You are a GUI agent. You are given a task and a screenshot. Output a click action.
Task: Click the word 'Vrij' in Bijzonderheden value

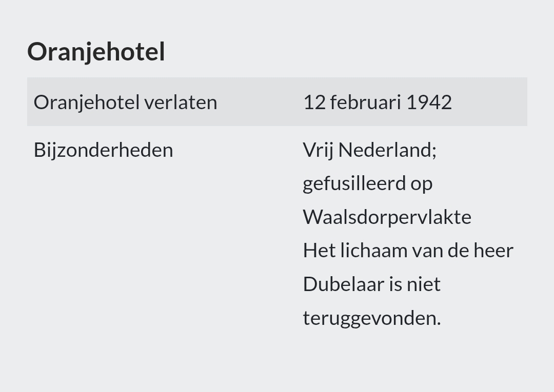pyautogui.click(x=318, y=150)
